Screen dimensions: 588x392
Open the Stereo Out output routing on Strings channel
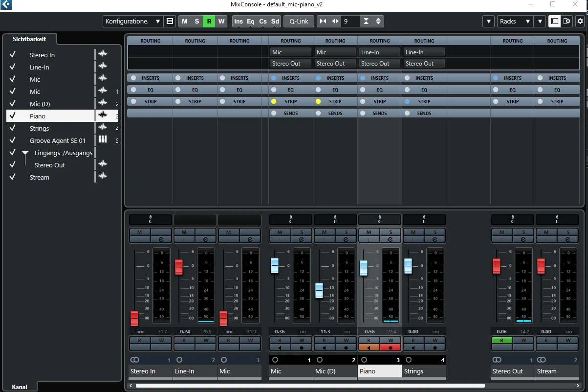[x=424, y=64]
